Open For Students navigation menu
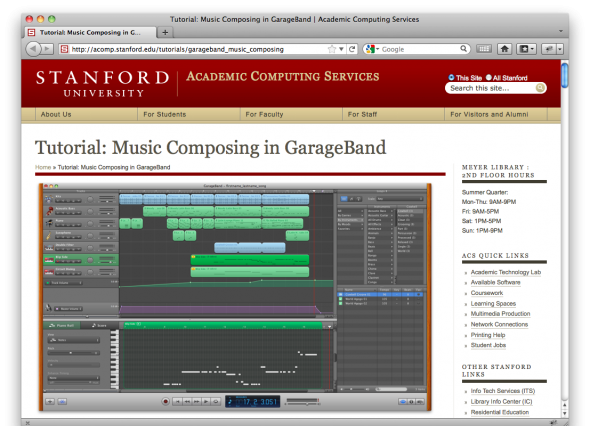This screenshot has height=426, width=590. point(165,114)
